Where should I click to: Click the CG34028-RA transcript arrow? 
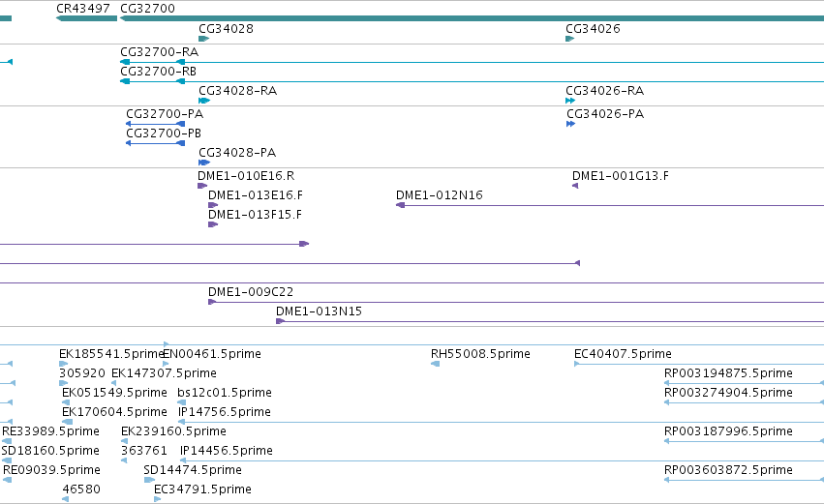[x=204, y=101]
